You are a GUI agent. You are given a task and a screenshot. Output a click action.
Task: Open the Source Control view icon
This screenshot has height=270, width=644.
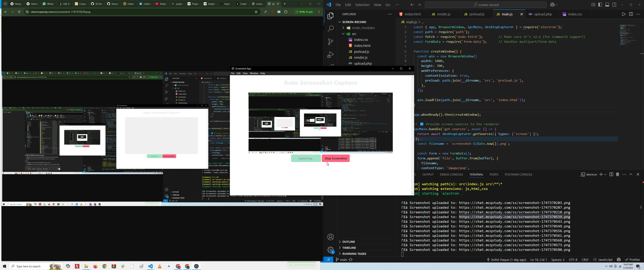click(330, 42)
